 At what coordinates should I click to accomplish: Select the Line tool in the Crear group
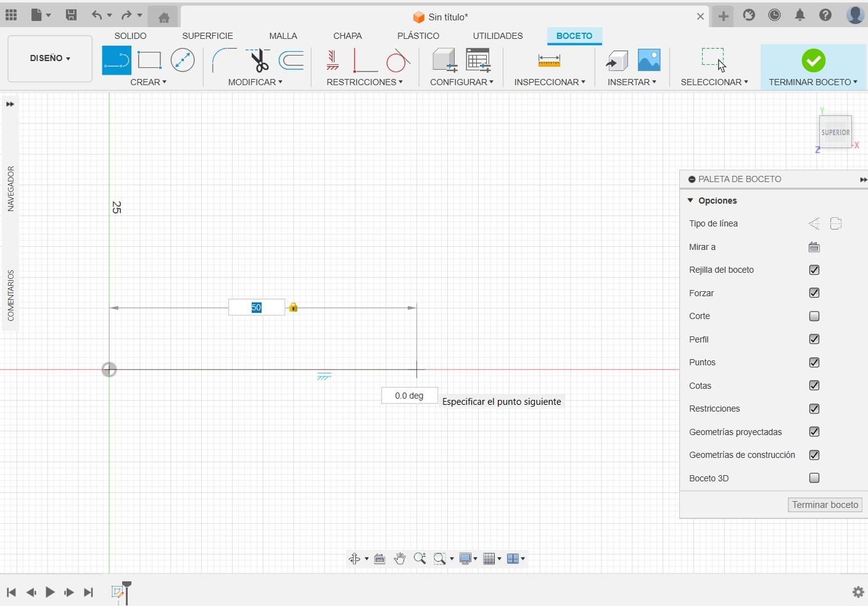(117, 60)
